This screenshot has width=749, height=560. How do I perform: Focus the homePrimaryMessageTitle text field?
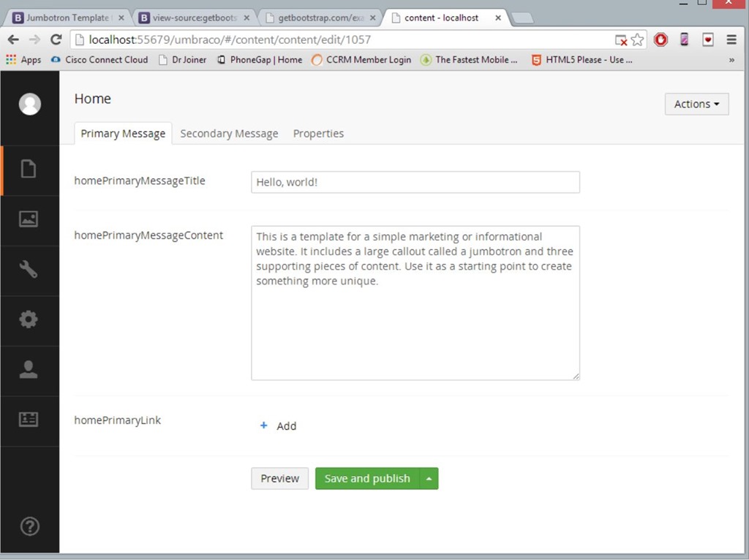click(415, 182)
